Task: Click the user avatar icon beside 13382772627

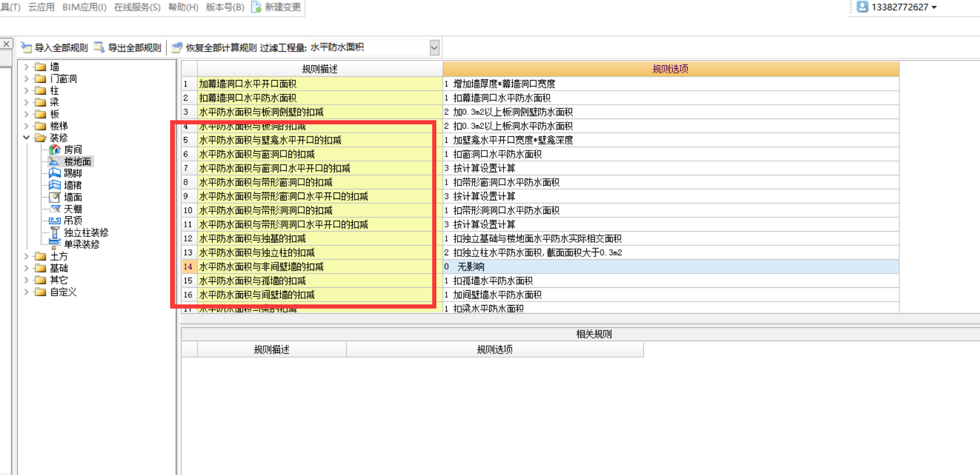Action: pos(863,7)
